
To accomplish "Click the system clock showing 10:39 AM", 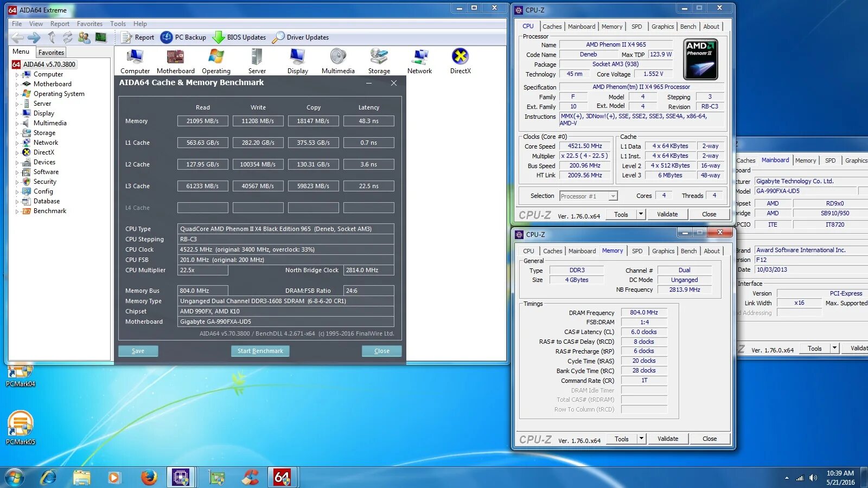I will (x=840, y=473).
